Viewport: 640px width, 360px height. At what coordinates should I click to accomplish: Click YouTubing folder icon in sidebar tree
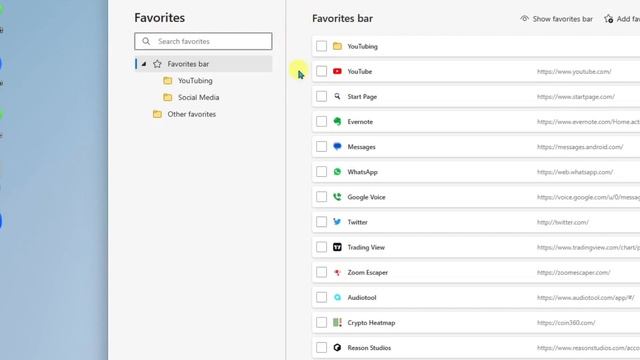[x=168, y=81]
